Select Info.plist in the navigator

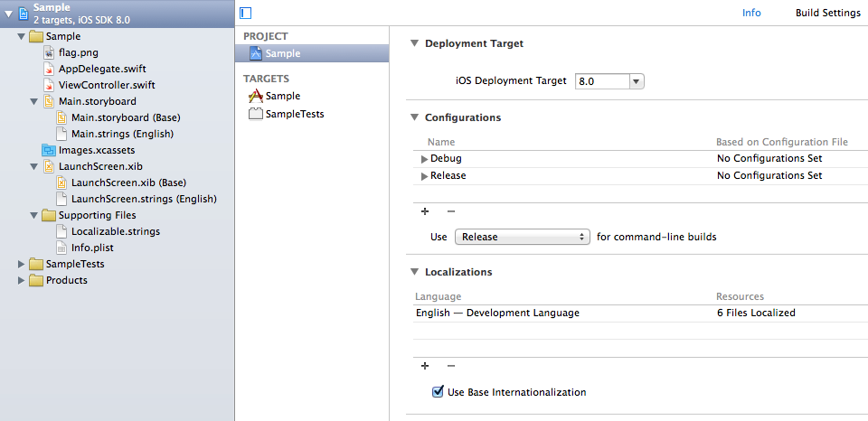coord(92,248)
